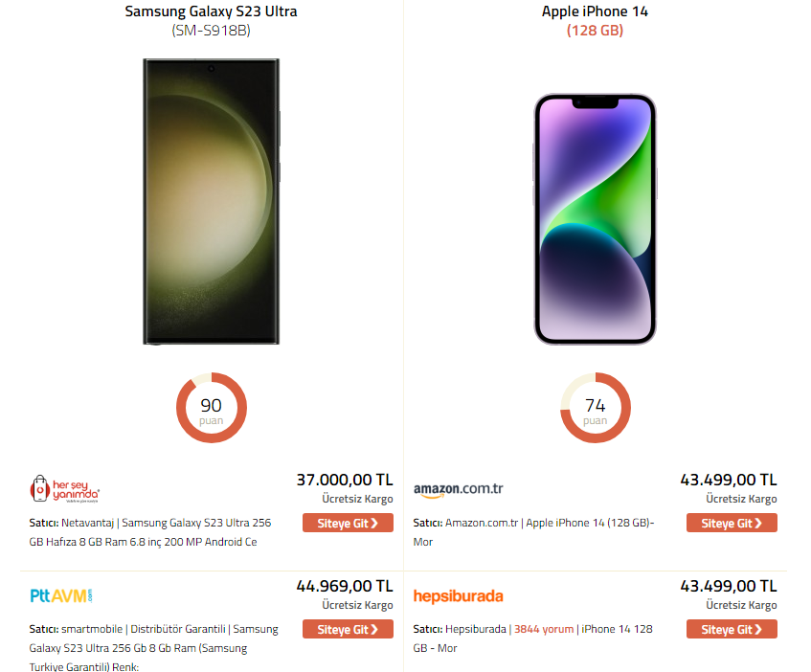Click the Samsung Galaxy S23 Ultra title
811x672 pixels.
(x=211, y=11)
